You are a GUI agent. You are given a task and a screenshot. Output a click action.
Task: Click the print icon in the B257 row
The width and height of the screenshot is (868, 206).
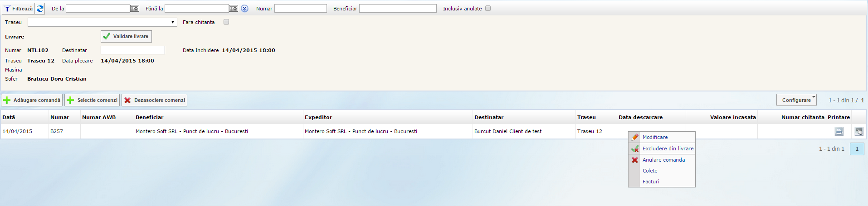coord(839,131)
